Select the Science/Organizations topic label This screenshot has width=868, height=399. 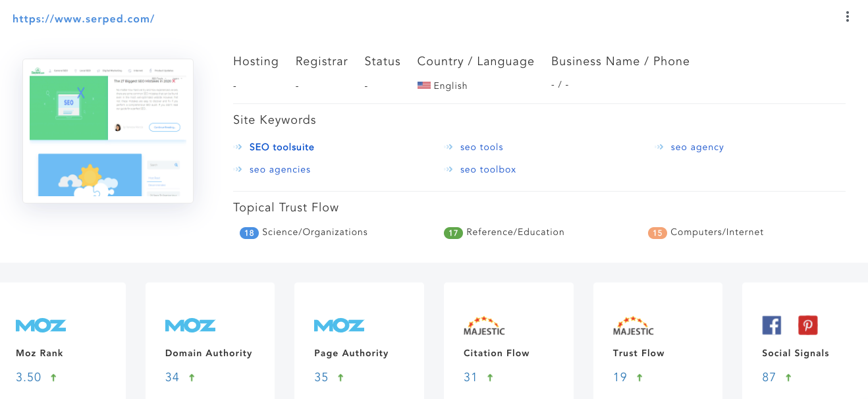click(315, 232)
